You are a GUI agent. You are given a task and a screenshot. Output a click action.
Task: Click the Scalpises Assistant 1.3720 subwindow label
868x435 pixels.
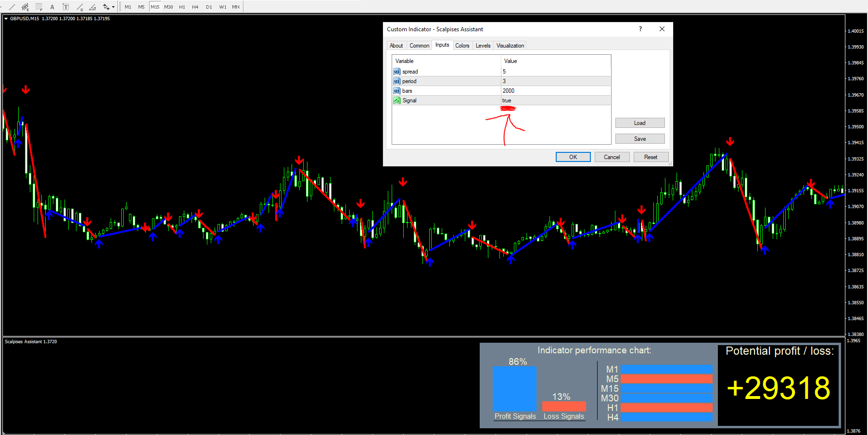[31, 342]
